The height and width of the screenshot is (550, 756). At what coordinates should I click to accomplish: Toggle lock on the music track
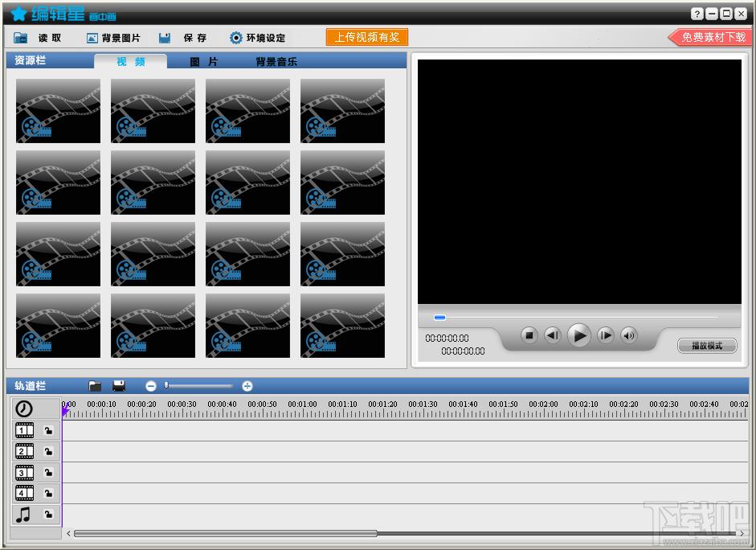(x=48, y=515)
